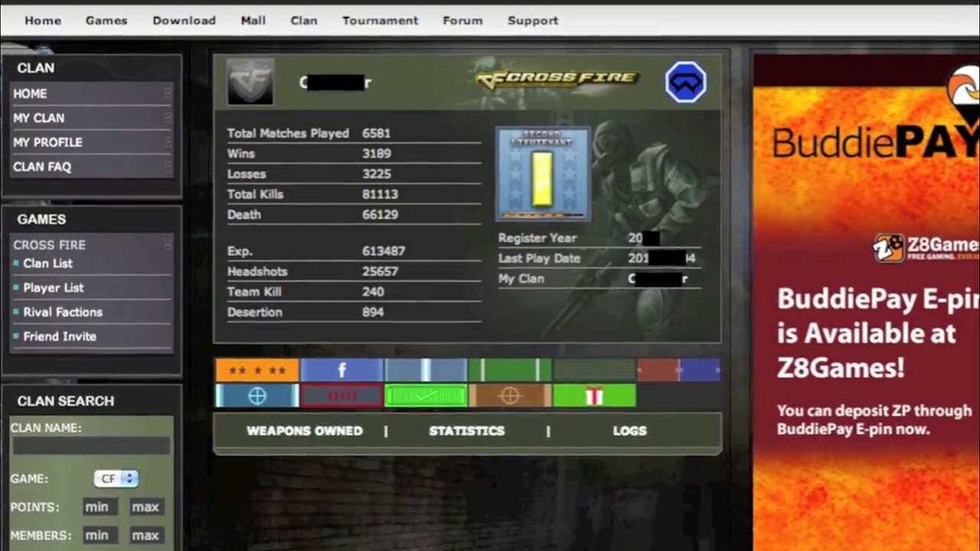Click the Z8Games logo in the ad
Image resolution: width=980 pixels, height=551 pixels.
coord(926,248)
